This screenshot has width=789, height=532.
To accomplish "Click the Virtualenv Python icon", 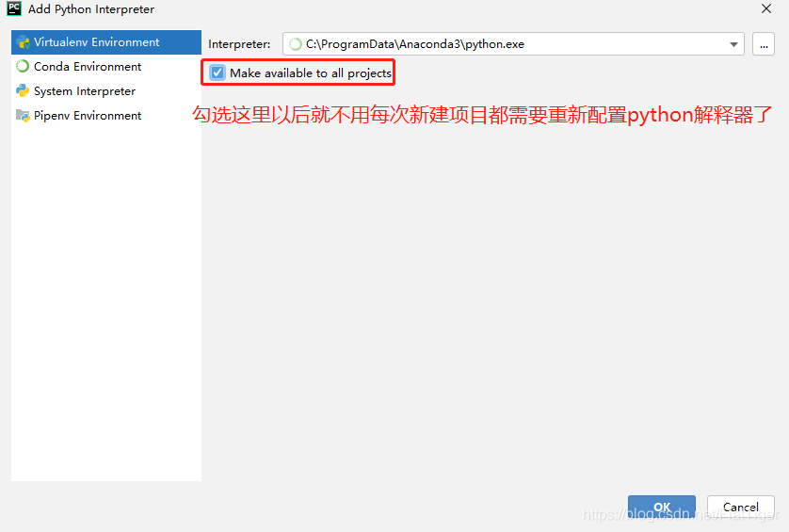I will (x=23, y=42).
